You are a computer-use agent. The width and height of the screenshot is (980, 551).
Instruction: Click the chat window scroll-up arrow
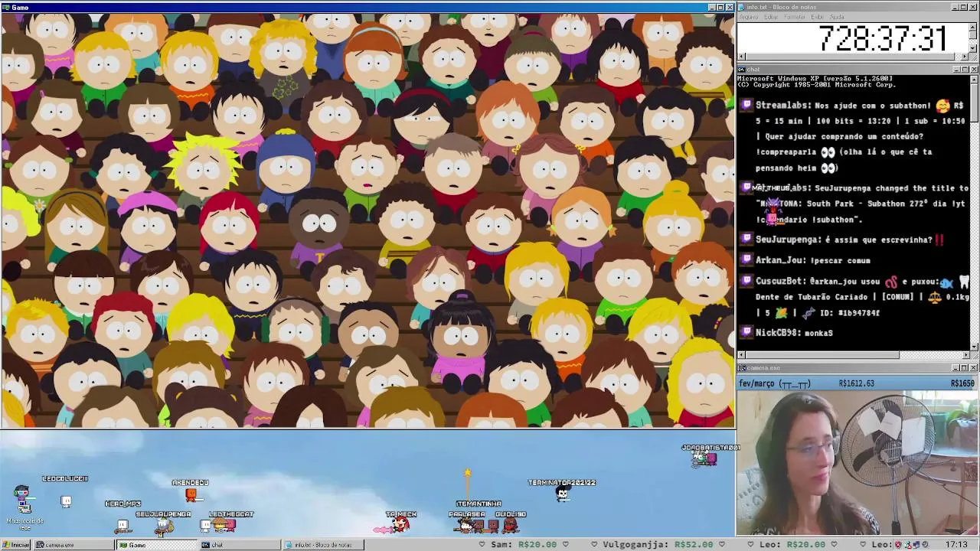click(974, 78)
